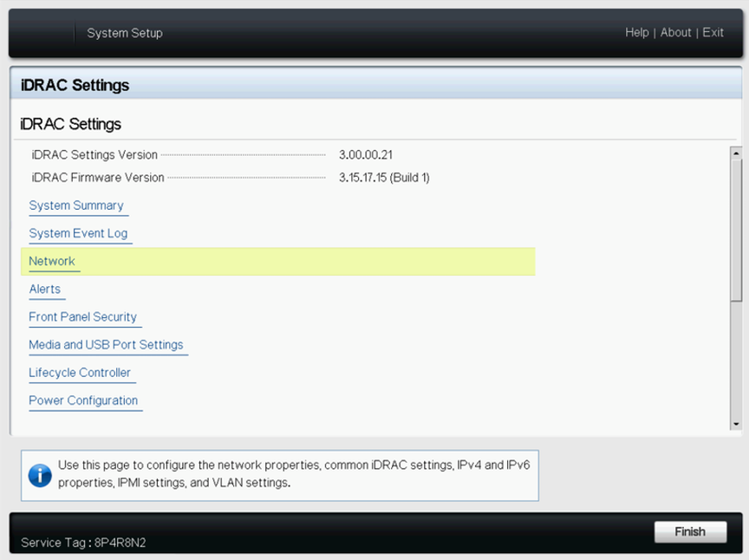Exit System Setup
The image size is (749, 560).
coord(713,32)
